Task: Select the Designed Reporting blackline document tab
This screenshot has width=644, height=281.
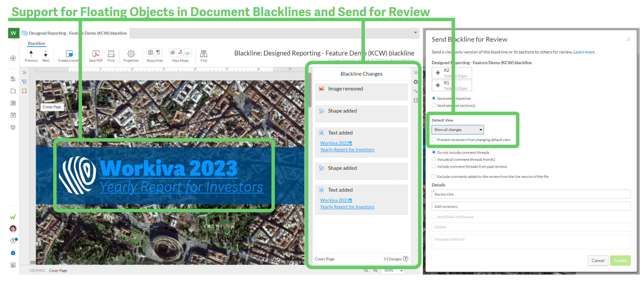Action: (75, 33)
